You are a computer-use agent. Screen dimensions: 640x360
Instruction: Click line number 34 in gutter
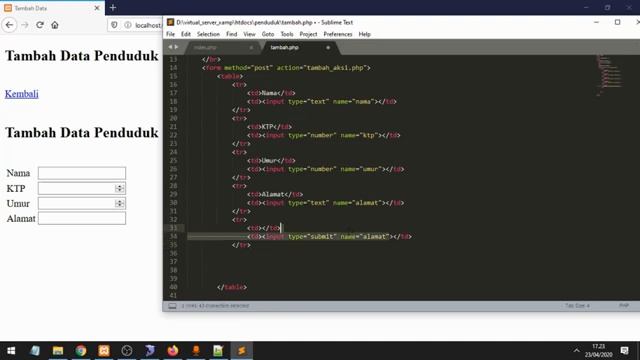point(173,236)
